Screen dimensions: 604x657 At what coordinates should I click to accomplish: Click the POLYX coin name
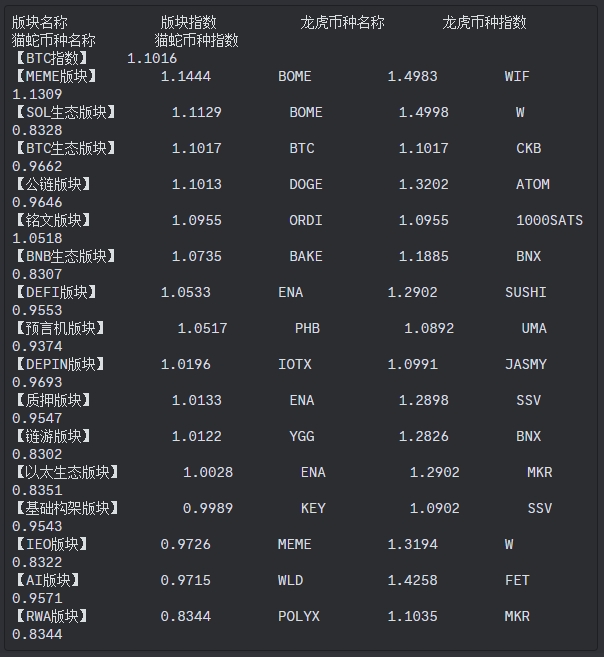[299, 617]
